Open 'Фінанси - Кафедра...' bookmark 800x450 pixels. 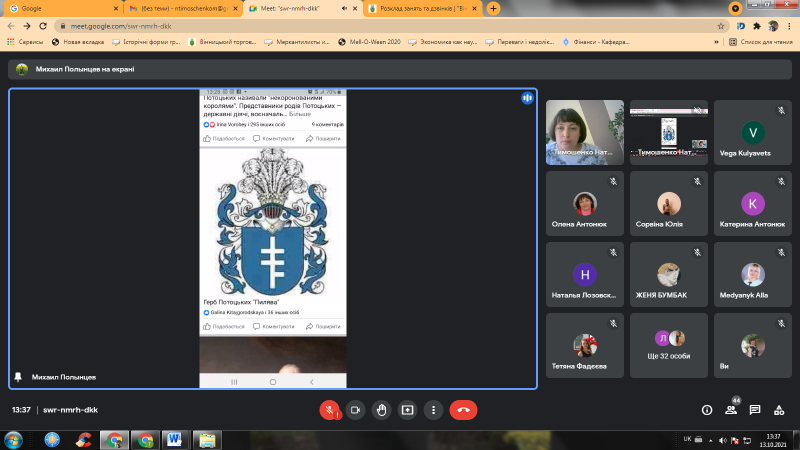pos(596,42)
